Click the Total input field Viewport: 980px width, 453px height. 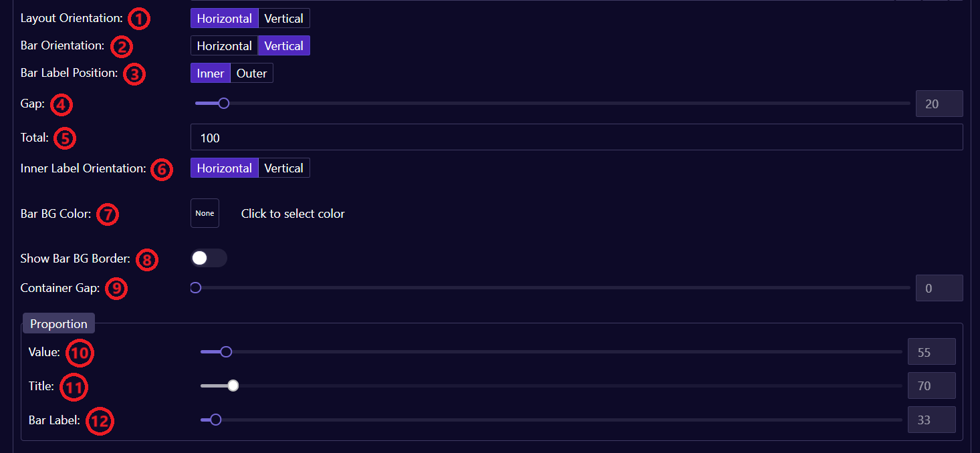point(576,138)
